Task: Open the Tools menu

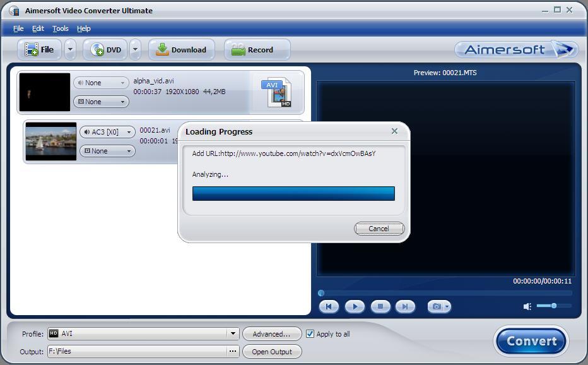Action: click(60, 28)
